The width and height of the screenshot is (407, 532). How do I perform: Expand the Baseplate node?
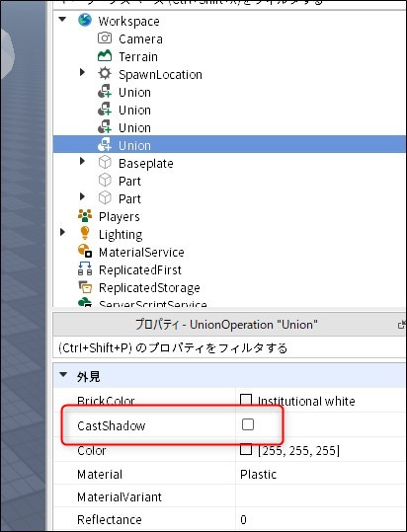coord(82,161)
